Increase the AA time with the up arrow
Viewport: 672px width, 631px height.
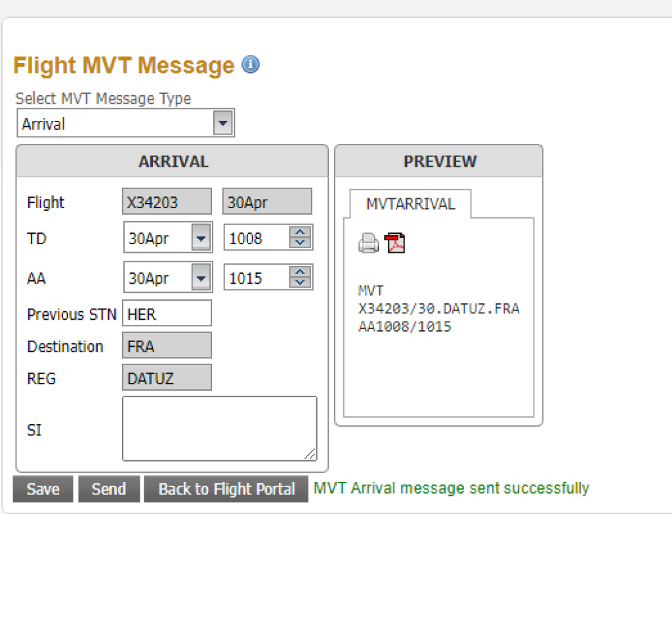301,272
